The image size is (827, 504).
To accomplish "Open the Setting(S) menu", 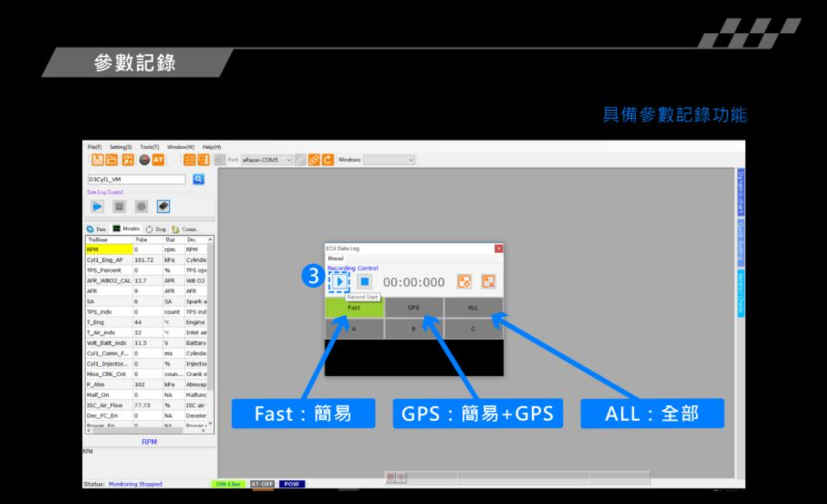I will pos(121,147).
